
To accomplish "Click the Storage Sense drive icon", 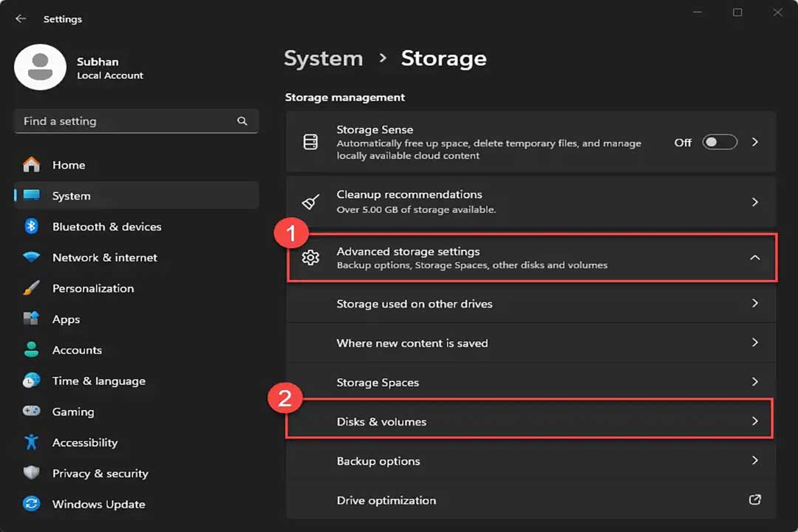I will tap(310, 142).
